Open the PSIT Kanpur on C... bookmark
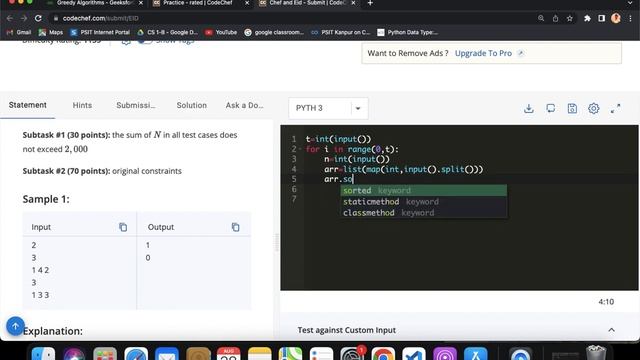The height and width of the screenshot is (360, 640). (340, 32)
